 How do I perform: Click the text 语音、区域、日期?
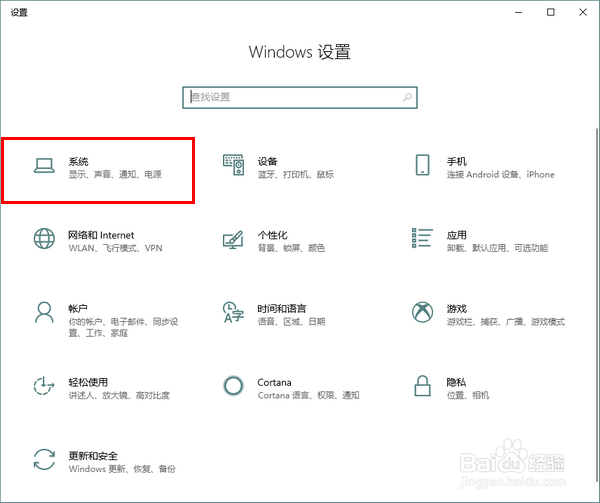(x=291, y=322)
